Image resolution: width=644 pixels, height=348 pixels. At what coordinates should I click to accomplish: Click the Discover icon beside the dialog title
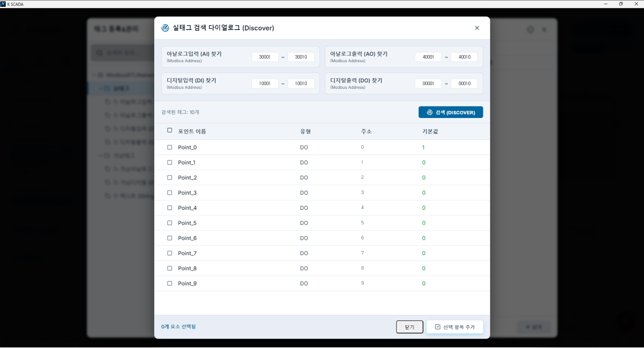[165, 28]
